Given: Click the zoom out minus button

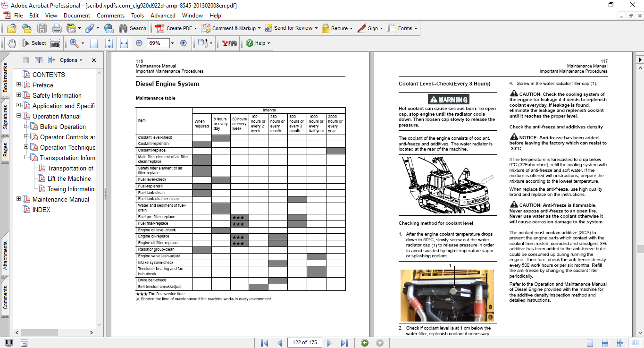Looking at the screenshot, I should [x=139, y=43].
